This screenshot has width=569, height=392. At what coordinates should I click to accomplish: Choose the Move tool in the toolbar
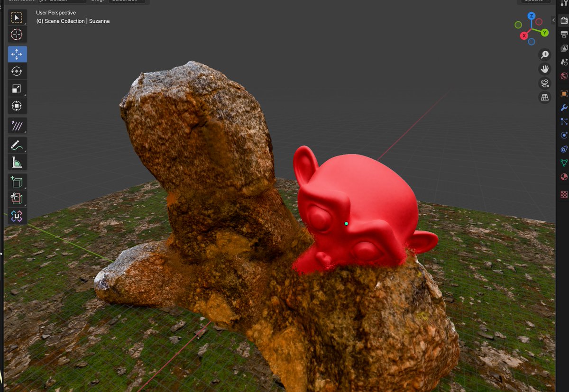pyautogui.click(x=17, y=55)
